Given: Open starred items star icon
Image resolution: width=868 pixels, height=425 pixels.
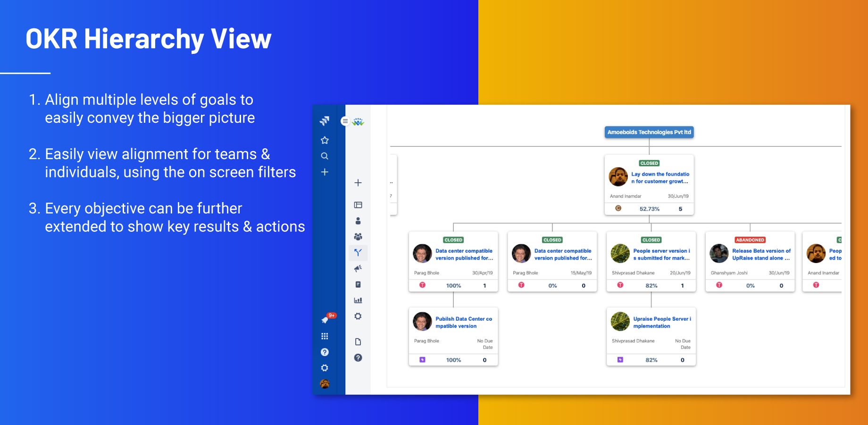Looking at the screenshot, I should click(325, 140).
